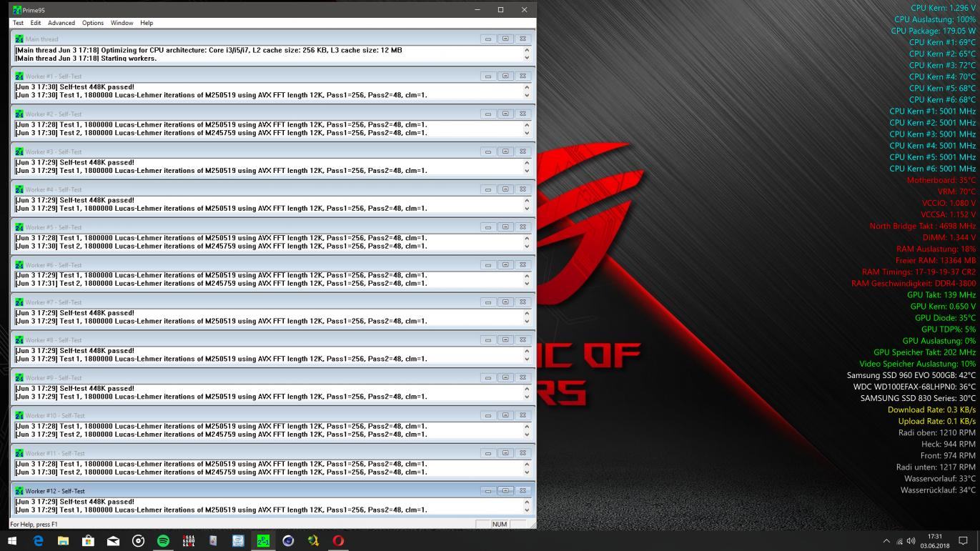Click the NUM status bar indicator
The width and height of the screenshot is (980, 551).
click(500, 524)
